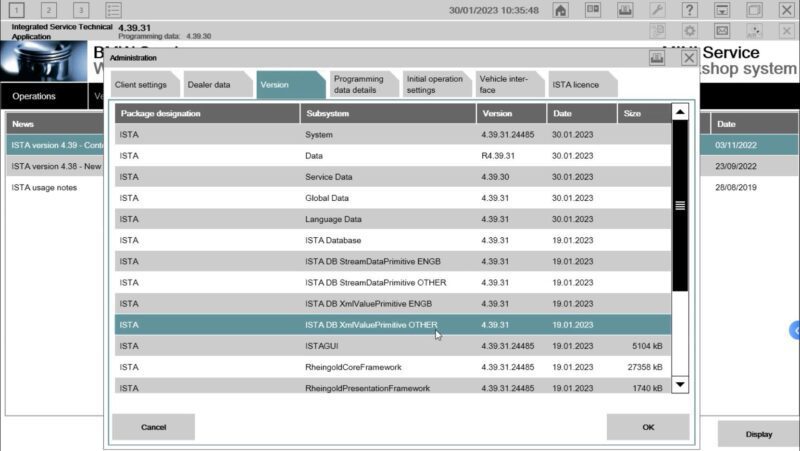Image resolution: width=800 pixels, height=451 pixels.
Task: Open the ISTA licence tab
Action: tap(583, 85)
